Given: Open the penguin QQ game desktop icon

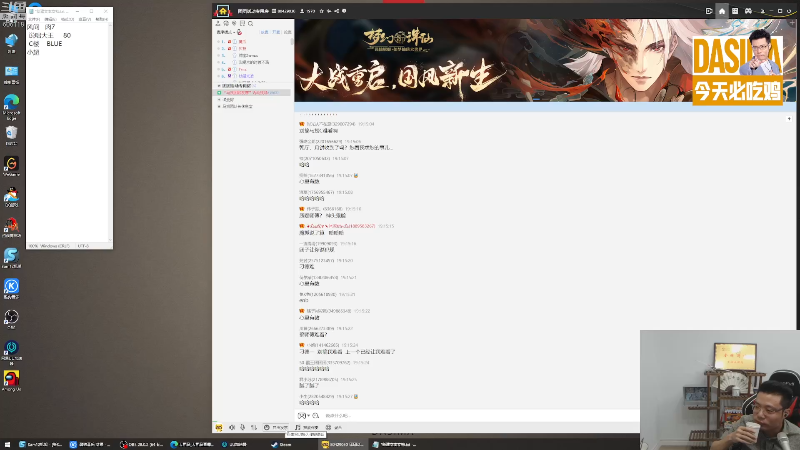Looking at the screenshot, I should (x=11, y=197).
